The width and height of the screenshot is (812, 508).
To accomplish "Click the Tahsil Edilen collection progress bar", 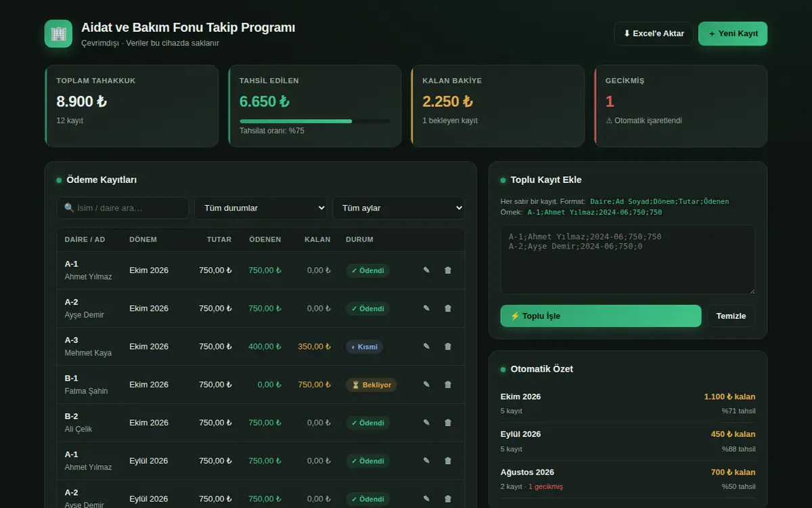I will [315, 121].
